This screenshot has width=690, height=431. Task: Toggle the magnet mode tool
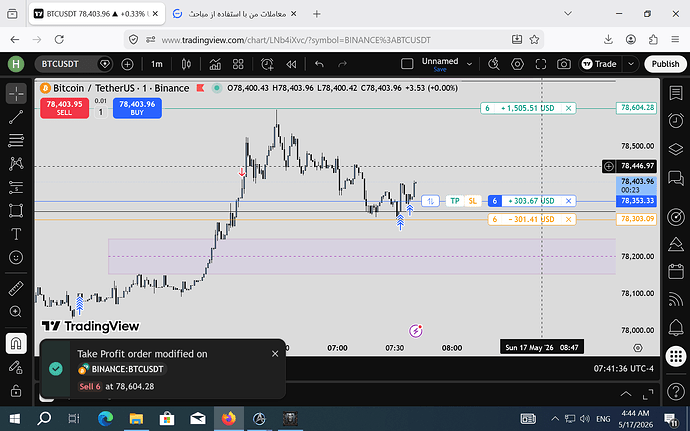(16, 343)
